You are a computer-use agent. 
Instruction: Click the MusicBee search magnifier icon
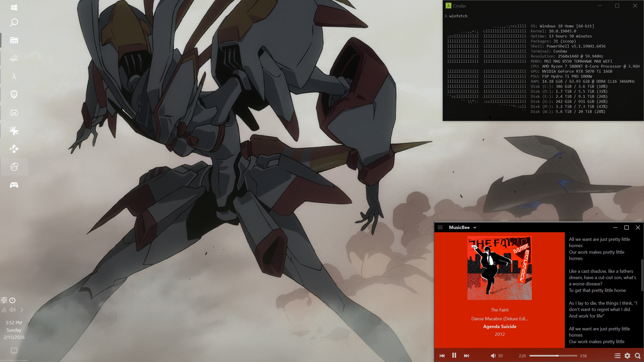637,356
